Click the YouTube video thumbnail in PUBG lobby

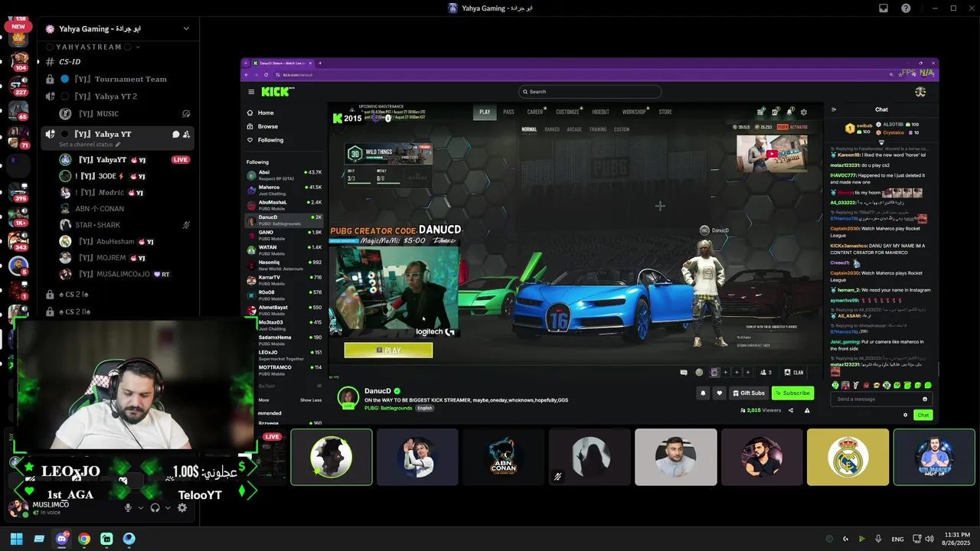point(772,154)
